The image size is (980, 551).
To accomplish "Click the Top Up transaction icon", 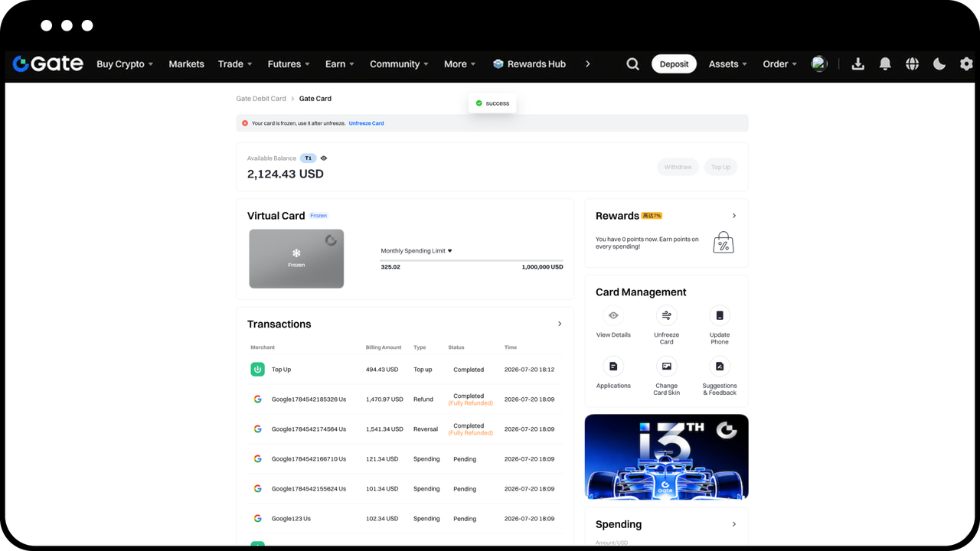I will pyautogui.click(x=257, y=370).
